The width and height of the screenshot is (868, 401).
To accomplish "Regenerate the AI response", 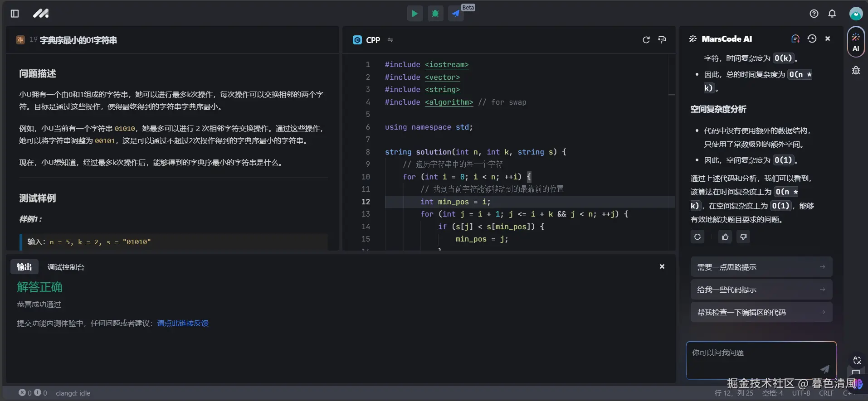I will click(697, 237).
